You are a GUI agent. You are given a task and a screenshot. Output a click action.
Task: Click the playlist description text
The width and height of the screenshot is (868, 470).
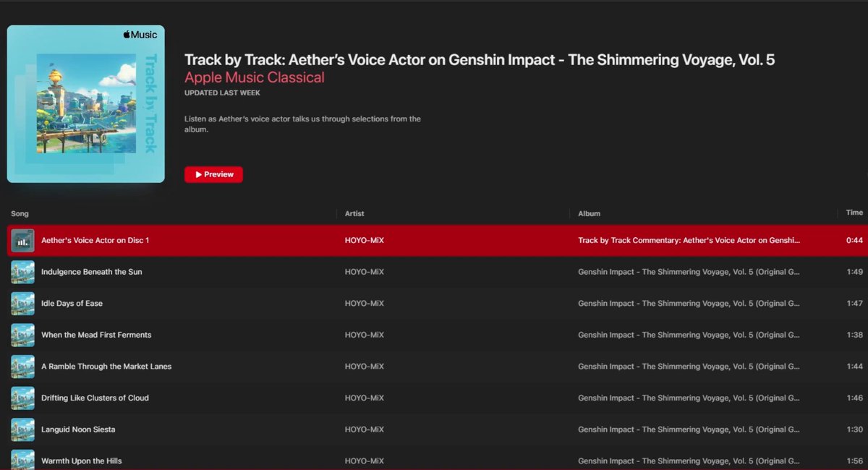pos(302,124)
